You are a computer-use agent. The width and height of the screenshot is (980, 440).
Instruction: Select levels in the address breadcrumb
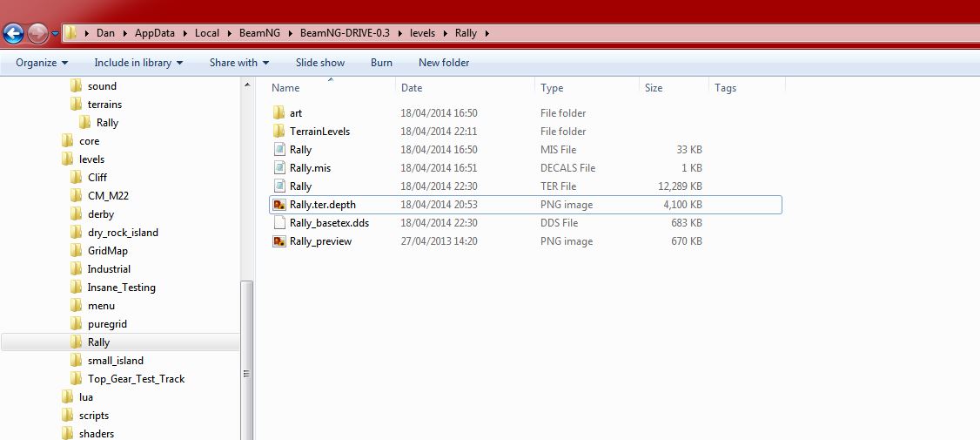tap(422, 33)
